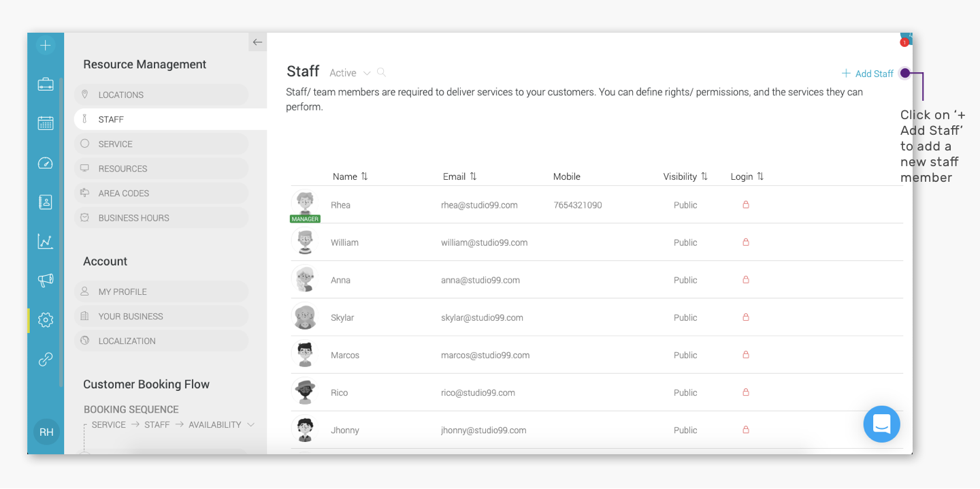The width and height of the screenshot is (980, 489).
Task: Click the lock icon in Rico's row
Action: (x=746, y=392)
